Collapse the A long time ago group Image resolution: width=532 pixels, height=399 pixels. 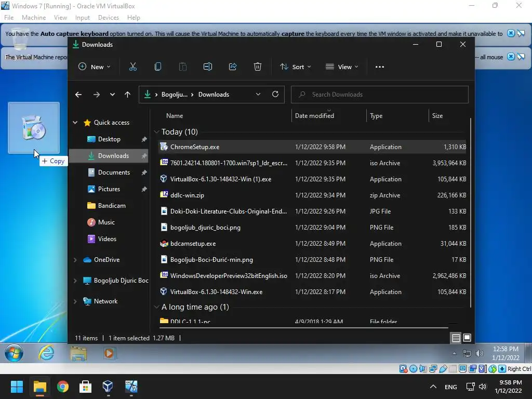click(156, 307)
